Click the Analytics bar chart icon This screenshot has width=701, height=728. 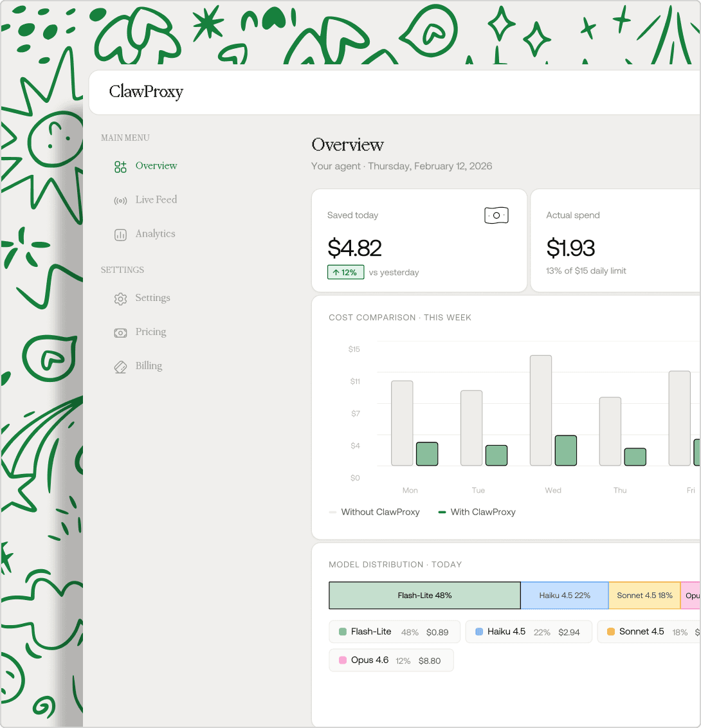120,235
